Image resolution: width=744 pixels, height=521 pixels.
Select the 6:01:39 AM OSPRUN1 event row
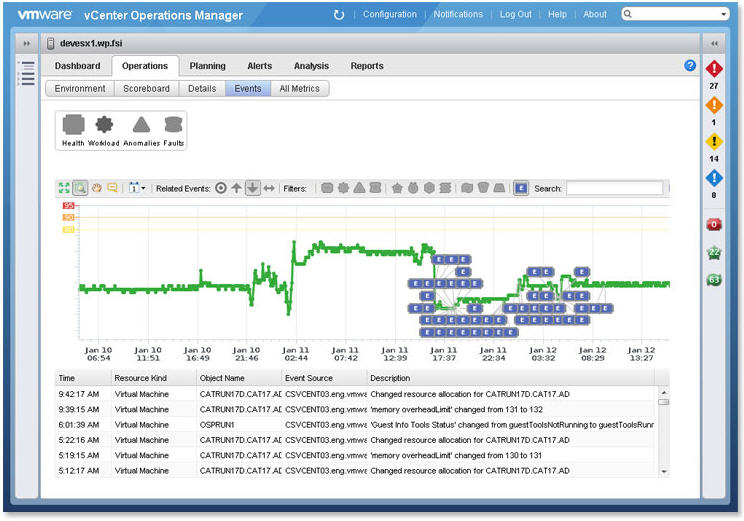click(355, 425)
